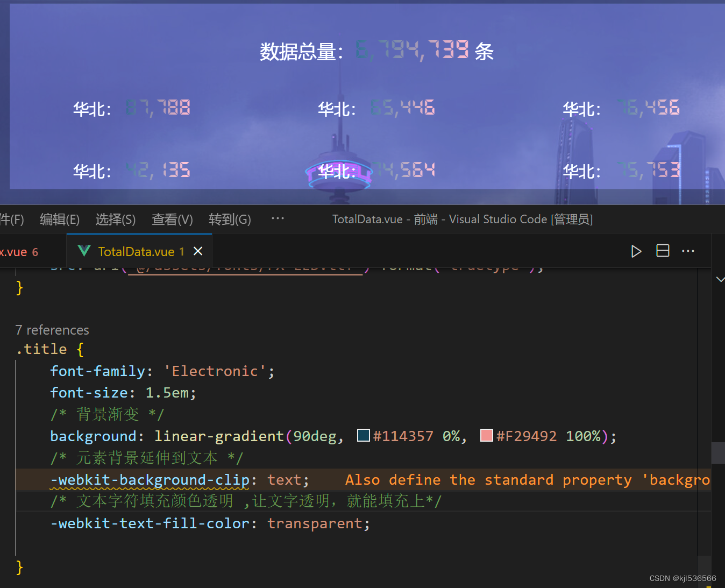The width and height of the screenshot is (725, 588).
Task: Switch to the partially visible .vue 6 tab
Action: click(19, 252)
